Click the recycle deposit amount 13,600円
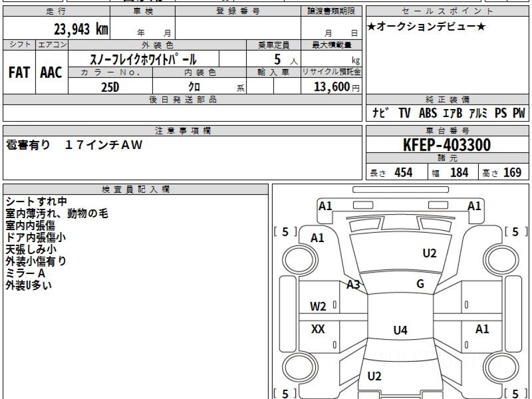Viewport: 532px width, 399px height. (x=337, y=87)
